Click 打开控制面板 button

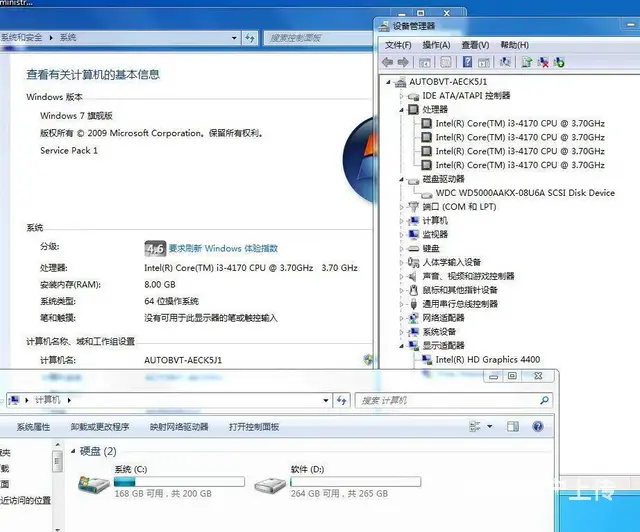254,427
